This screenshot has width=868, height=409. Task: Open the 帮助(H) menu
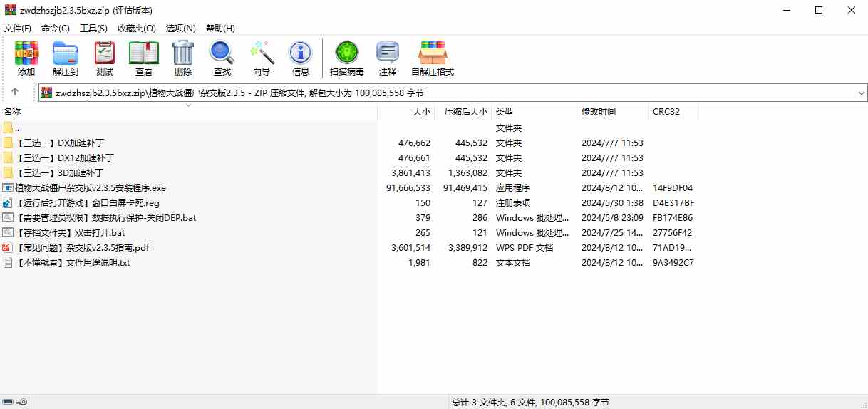[x=220, y=29]
